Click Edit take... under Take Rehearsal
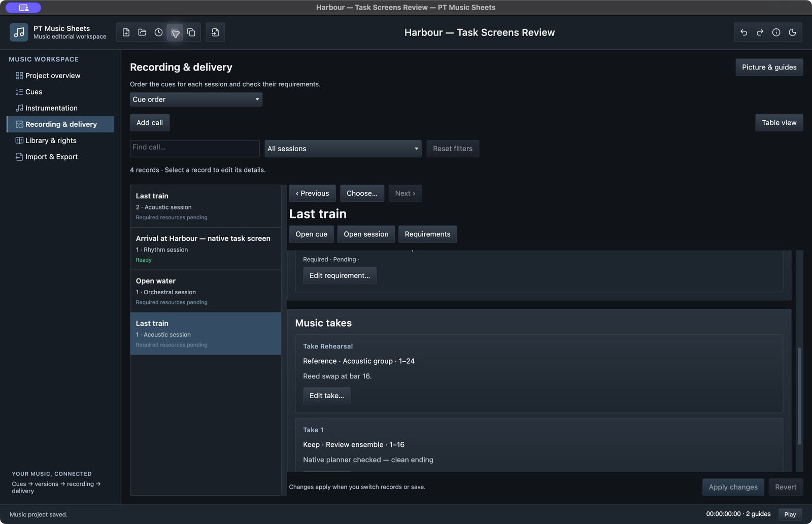Screen dimensions: 812x524 pyautogui.click(x=327, y=396)
